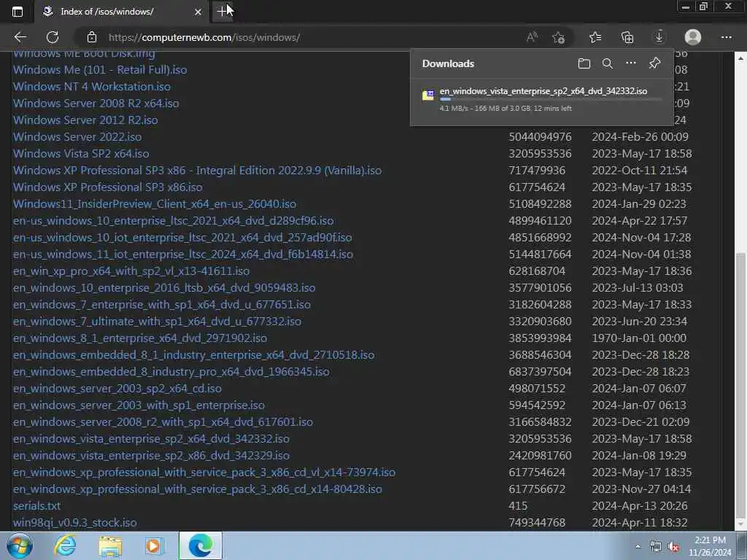The width and height of the screenshot is (747, 560).
Task: Open en_win_xp_pro_x64_with_sp2_vl link
Action: pyautogui.click(x=131, y=271)
